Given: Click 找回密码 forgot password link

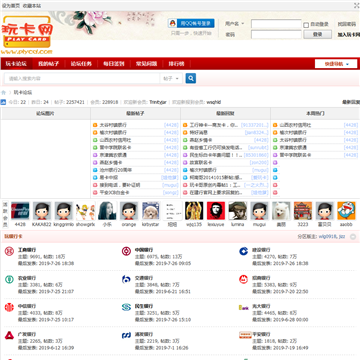Looking at the screenshot, I should 347,24.
